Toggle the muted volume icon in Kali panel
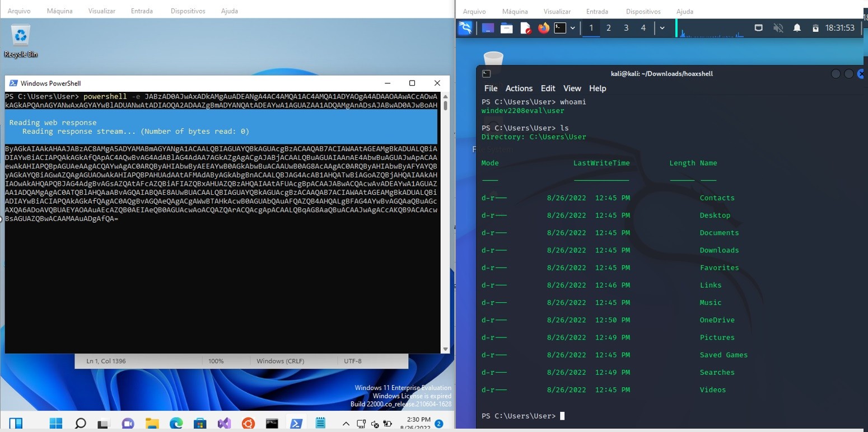Screen dimensions: 868x432 [x=778, y=28]
